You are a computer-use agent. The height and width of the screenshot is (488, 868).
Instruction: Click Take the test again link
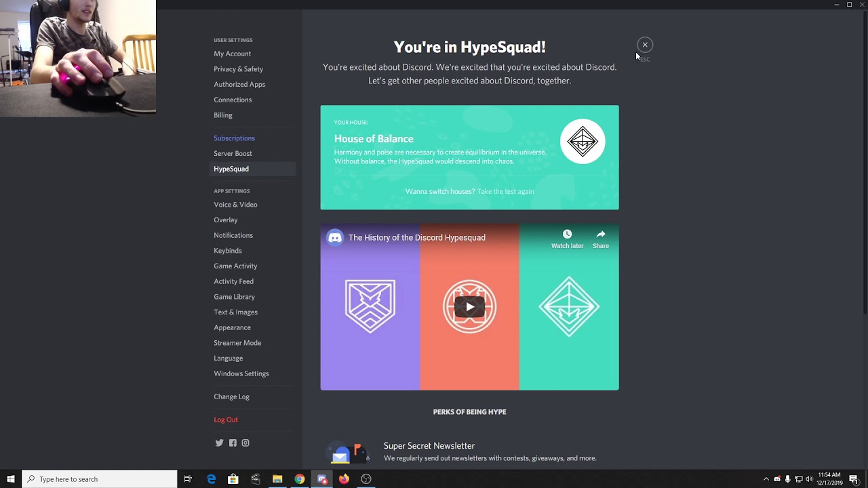[505, 192]
